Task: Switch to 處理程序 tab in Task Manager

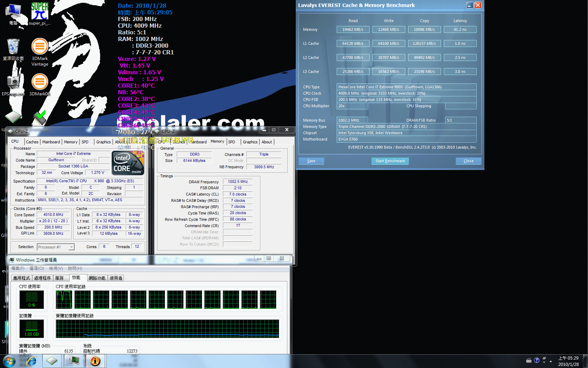Action: pyautogui.click(x=43, y=278)
